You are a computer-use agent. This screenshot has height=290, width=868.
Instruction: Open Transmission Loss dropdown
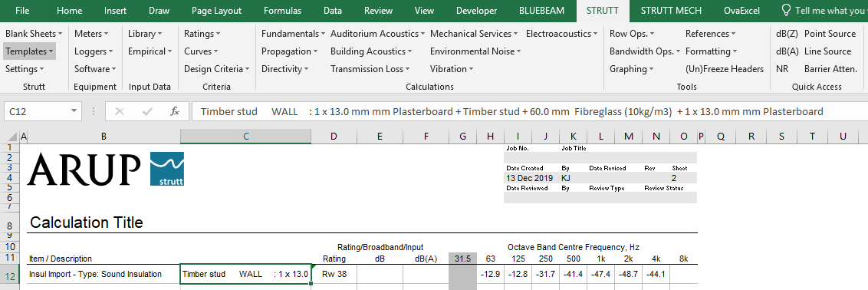pos(370,69)
